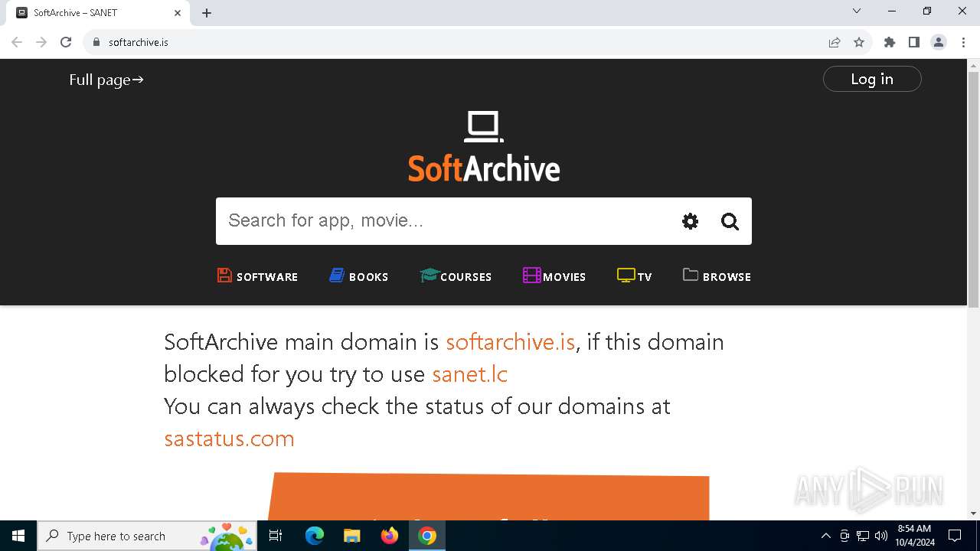The height and width of the screenshot is (551, 980).
Task: Open the sanet.lc link
Action: pos(469,373)
